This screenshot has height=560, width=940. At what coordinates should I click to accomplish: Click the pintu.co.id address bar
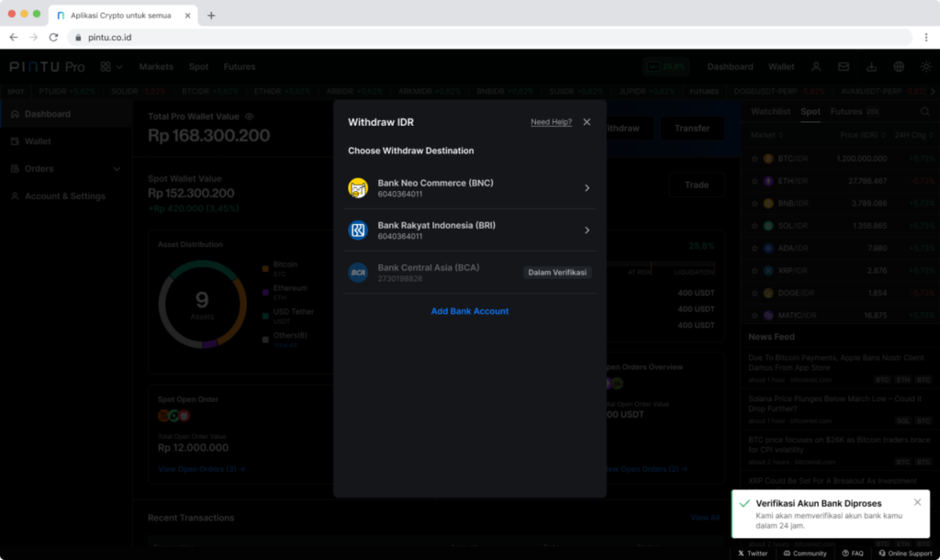[x=490, y=37]
